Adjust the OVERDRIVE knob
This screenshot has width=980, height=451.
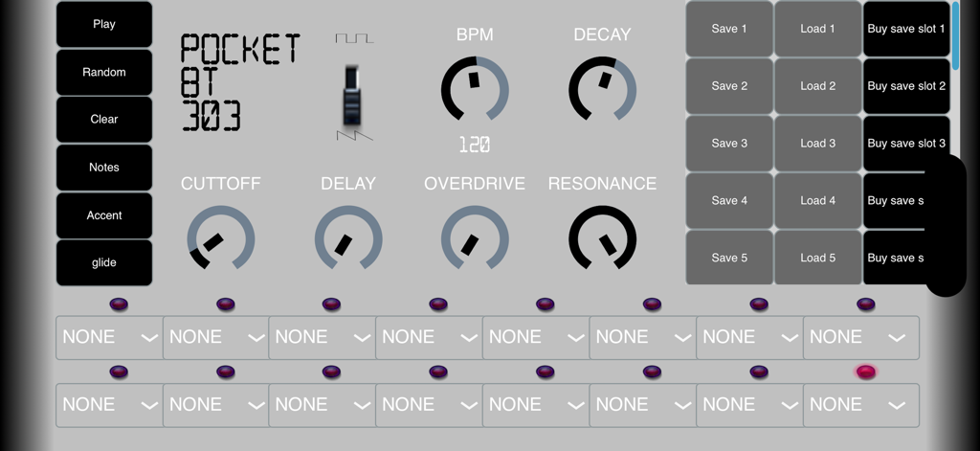(x=475, y=238)
